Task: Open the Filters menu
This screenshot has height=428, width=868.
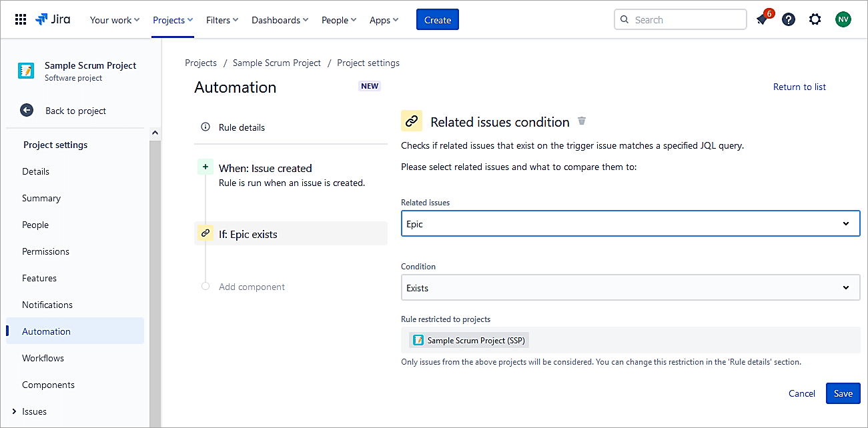Action: (222, 20)
